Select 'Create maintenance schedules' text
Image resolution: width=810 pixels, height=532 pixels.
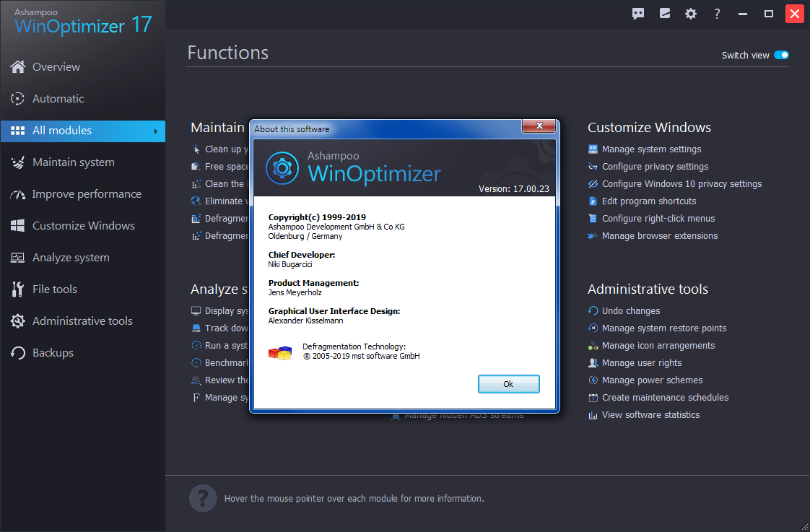coord(666,398)
